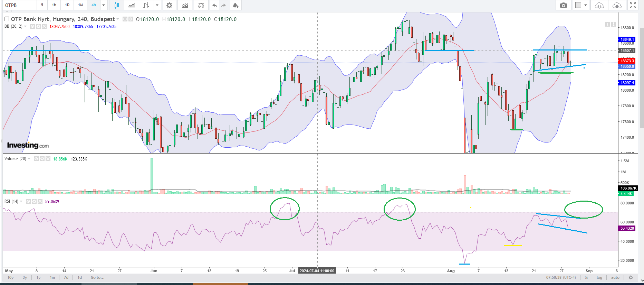Click the vertical scrollbar on right edge
Image resolution: width=644 pixels, height=285 pixels.
coord(642,78)
